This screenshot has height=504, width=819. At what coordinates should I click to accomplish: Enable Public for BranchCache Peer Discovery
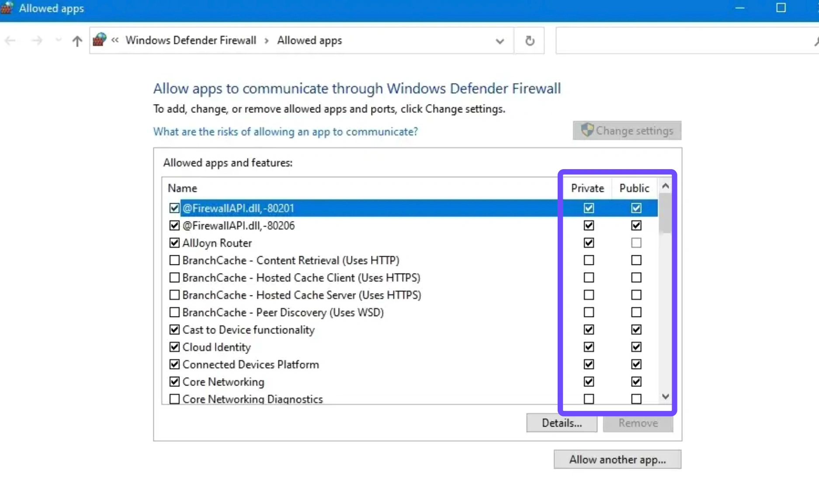pyautogui.click(x=636, y=312)
